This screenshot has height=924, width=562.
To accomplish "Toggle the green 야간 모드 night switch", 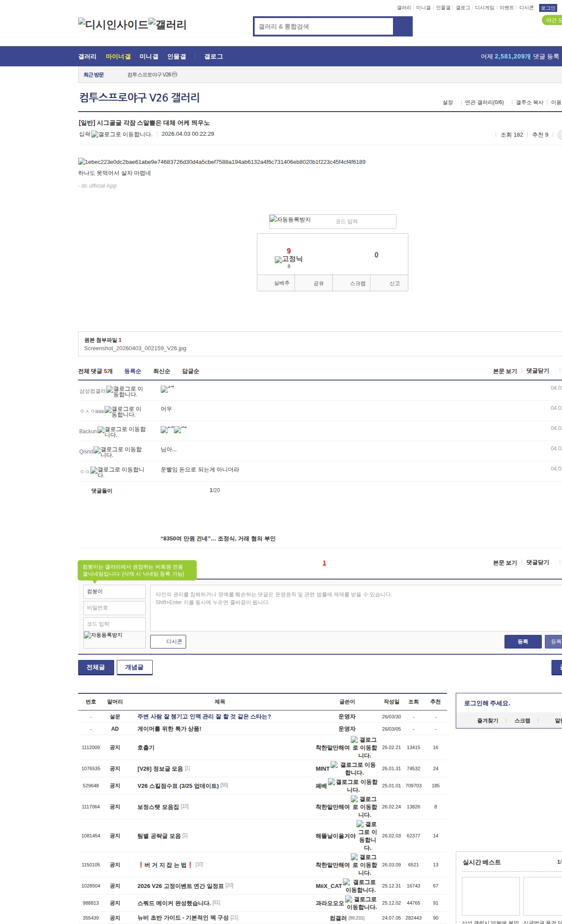I will [551, 20].
